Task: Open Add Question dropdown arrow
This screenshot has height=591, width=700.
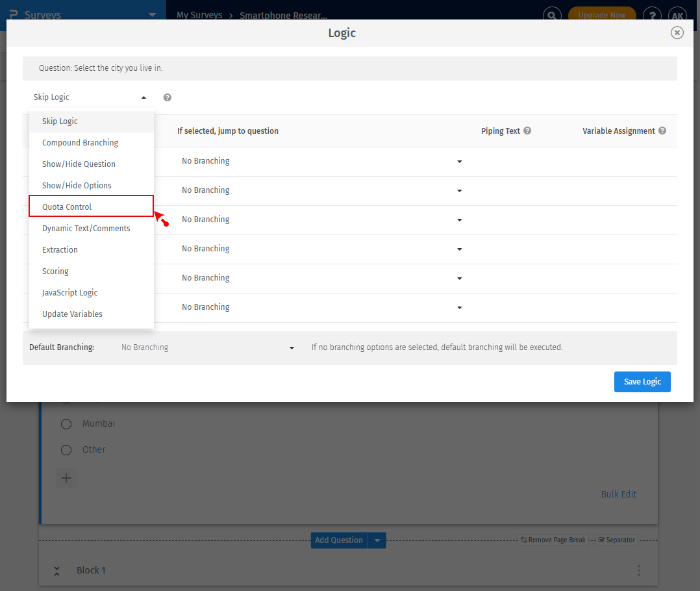Action: [377, 540]
